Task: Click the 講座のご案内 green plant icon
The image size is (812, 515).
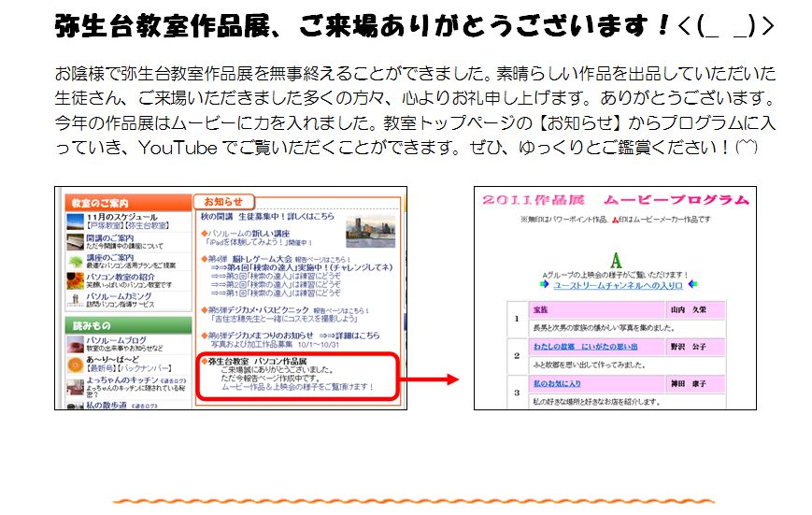Action: click(x=75, y=261)
